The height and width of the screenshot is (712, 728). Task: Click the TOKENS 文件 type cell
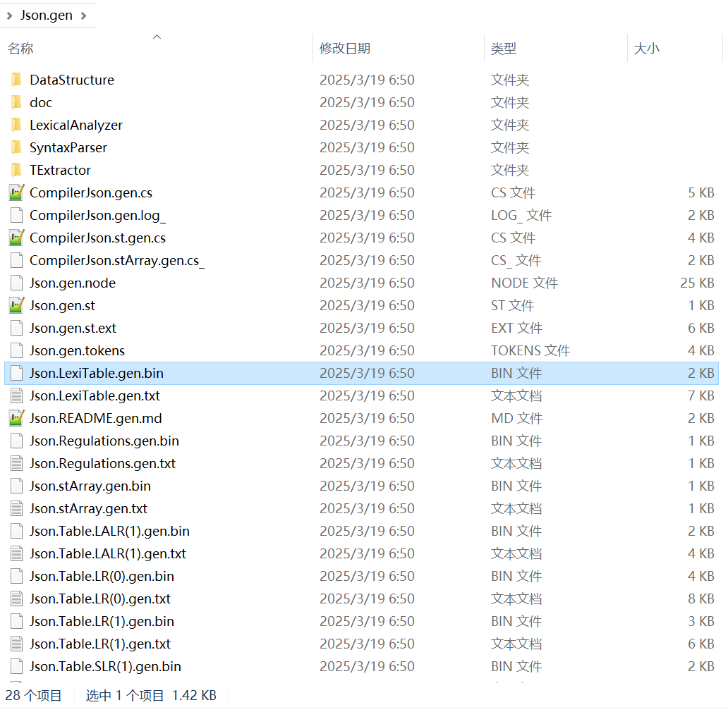[x=530, y=350]
